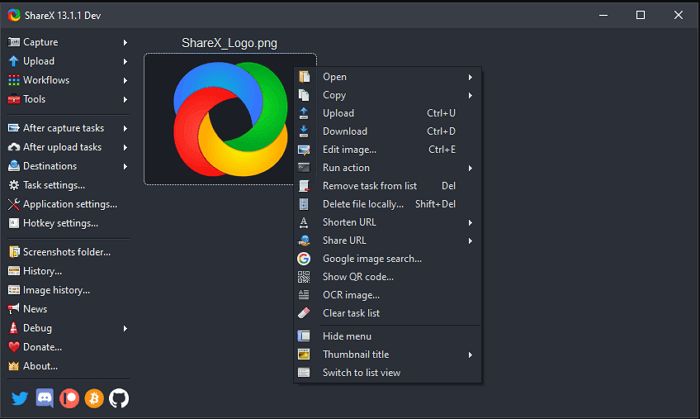The height and width of the screenshot is (419, 700).
Task: Open Application settings...
Action: tap(69, 204)
